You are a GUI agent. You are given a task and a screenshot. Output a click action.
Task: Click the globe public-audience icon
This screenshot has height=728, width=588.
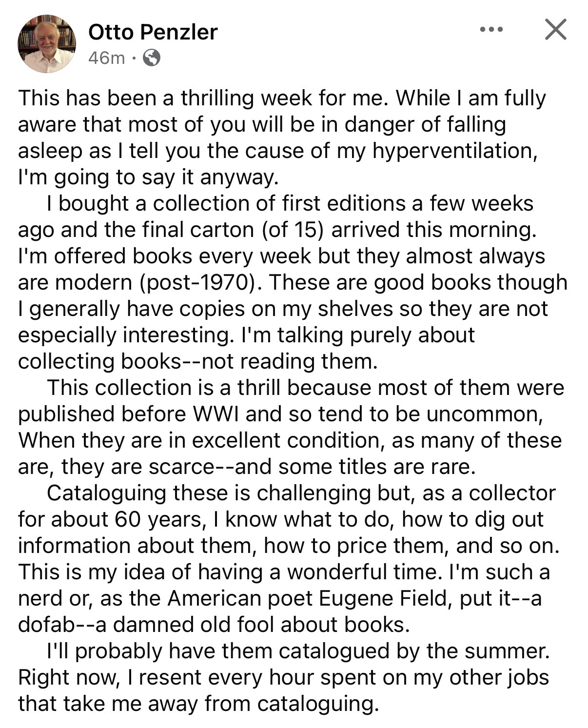(x=151, y=58)
